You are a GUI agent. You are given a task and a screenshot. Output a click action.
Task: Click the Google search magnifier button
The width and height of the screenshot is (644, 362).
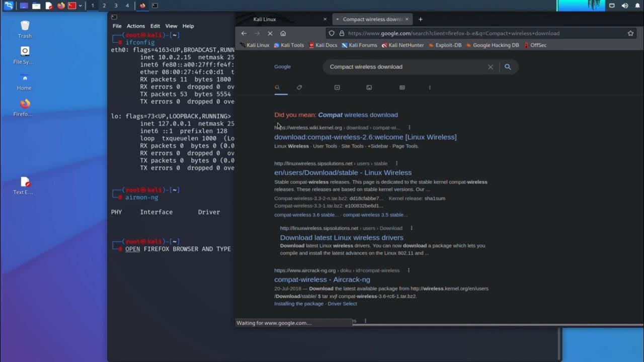508,67
